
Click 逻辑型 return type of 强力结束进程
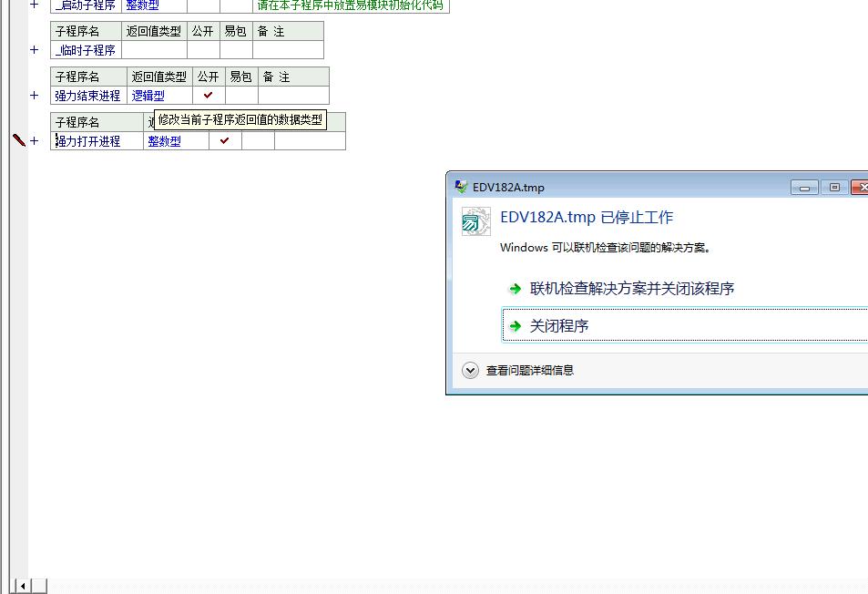(x=148, y=96)
